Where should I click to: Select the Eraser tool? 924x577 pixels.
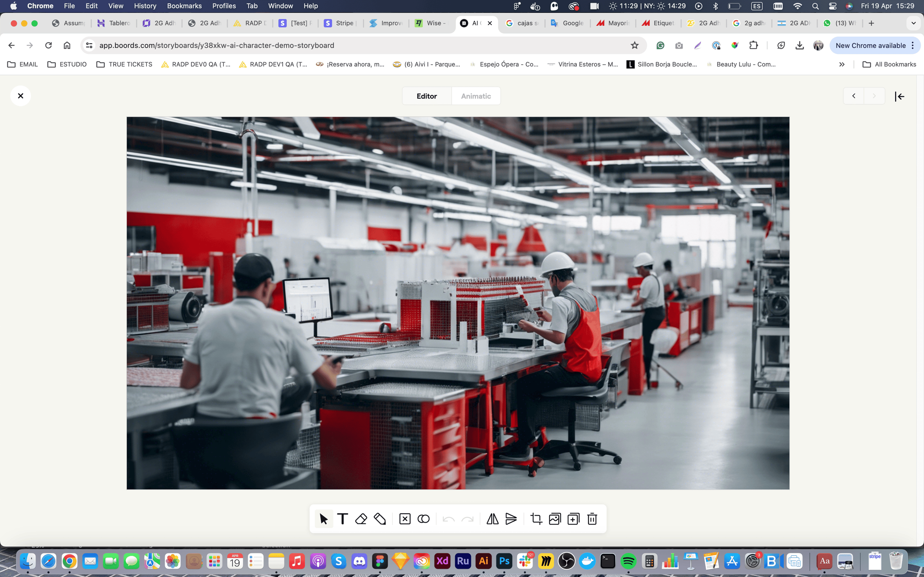pyautogui.click(x=361, y=519)
